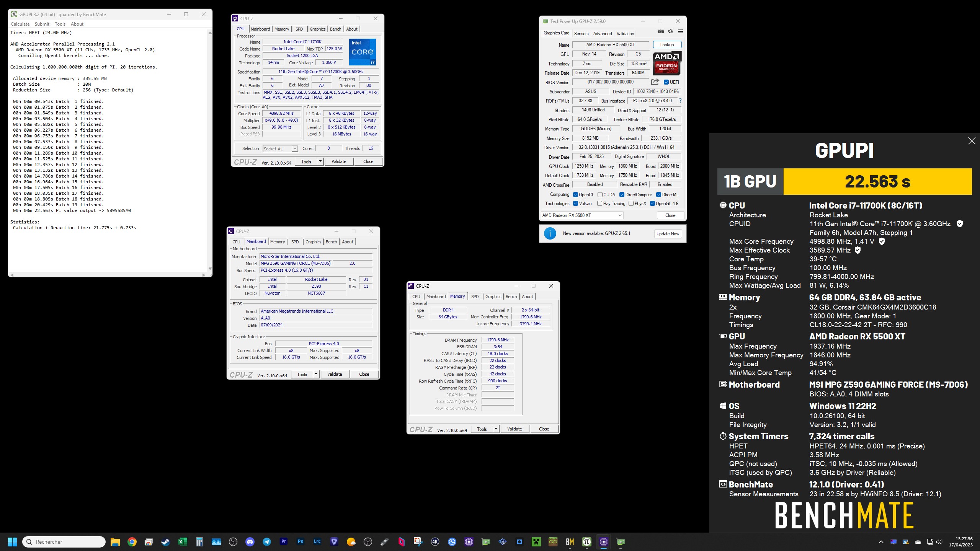
Task: Switch to Validation tab in GPU-Z
Action: click(x=625, y=34)
